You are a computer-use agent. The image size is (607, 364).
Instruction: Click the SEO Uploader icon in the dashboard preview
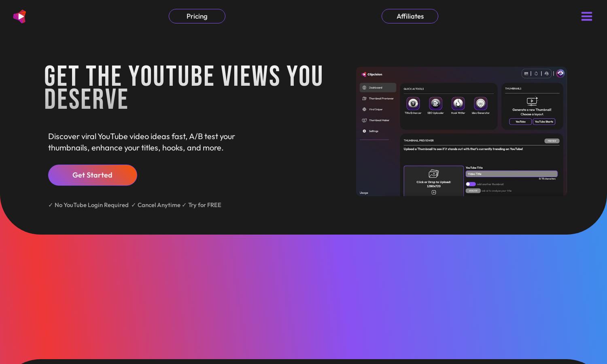(x=435, y=104)
